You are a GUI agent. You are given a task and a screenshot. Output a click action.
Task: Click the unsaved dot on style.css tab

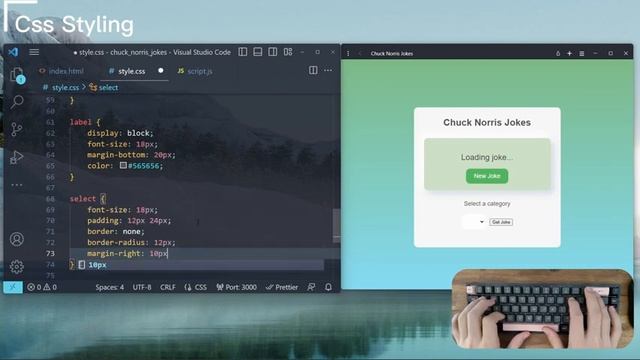[161, 71]
